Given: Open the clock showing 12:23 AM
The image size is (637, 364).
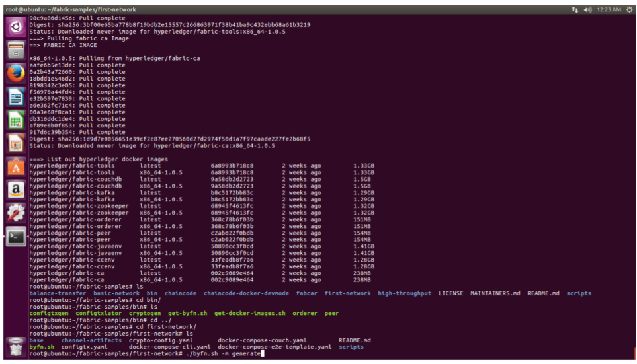Looking at the screenshot, I should [x=609, y=9].
